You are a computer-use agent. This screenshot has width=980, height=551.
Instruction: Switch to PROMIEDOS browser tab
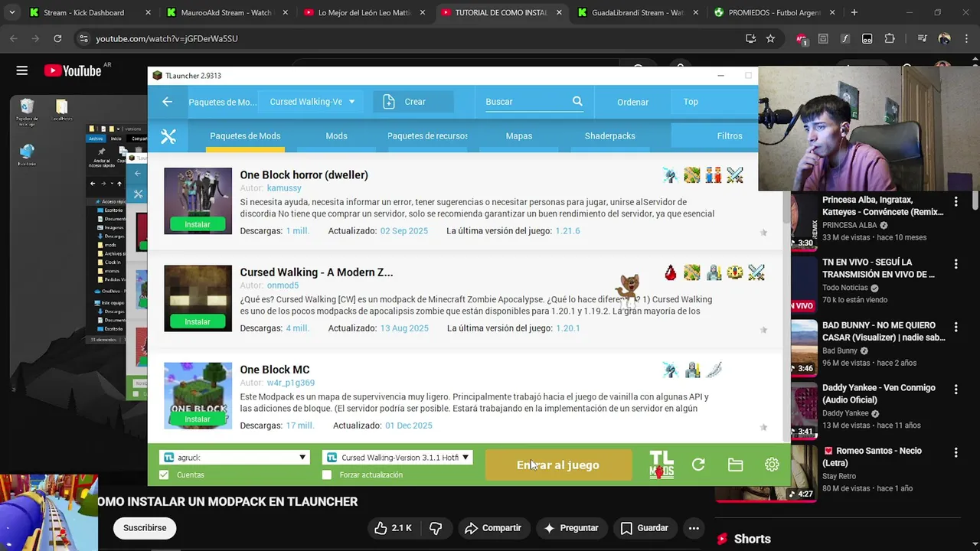[773, 12]
